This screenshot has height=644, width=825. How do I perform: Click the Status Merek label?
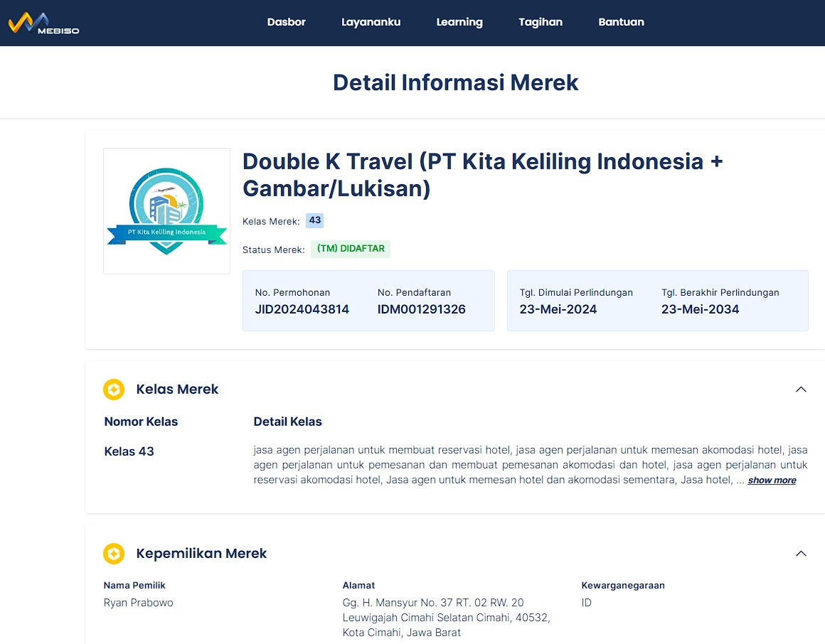click(x=274, y=249)
